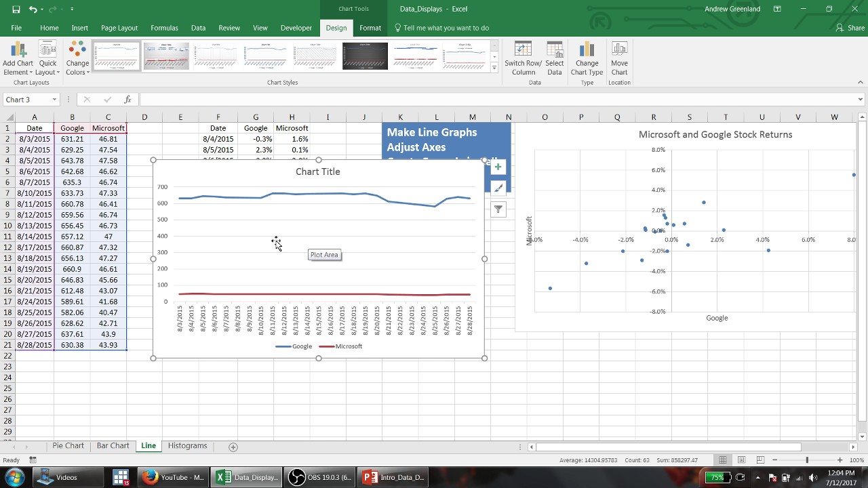Open the Name Box dropdown arrow
The image size is (868, 488).
54,100
